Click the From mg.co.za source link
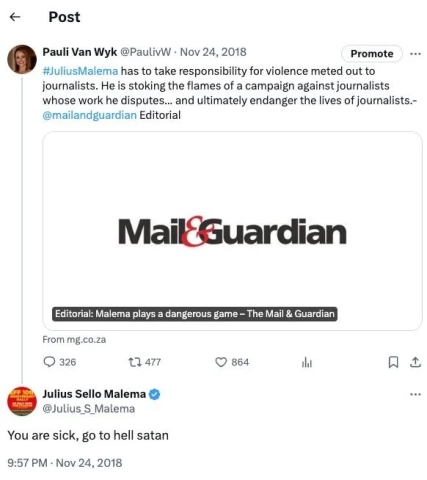 point(74,340)
